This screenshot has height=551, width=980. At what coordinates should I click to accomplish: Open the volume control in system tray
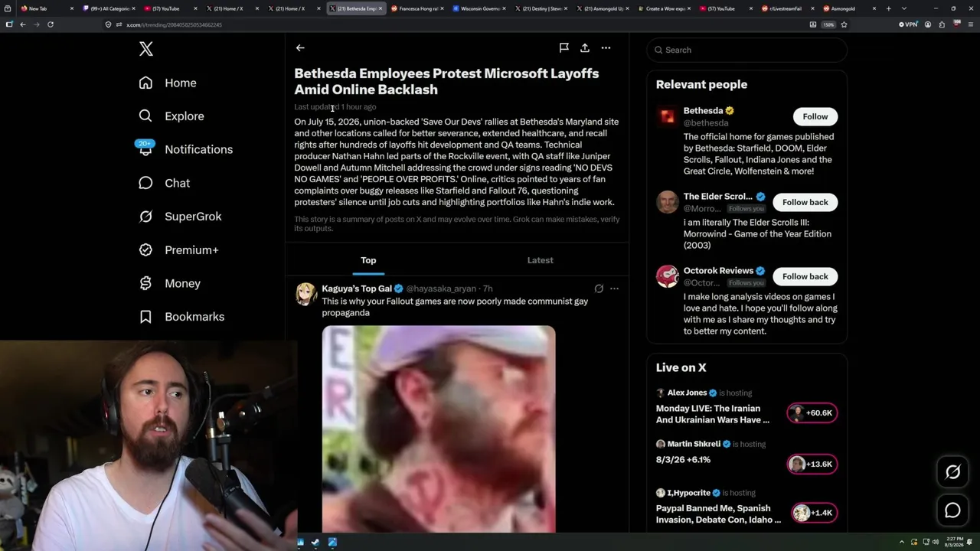pyautogui.click(x=936, y=542)
